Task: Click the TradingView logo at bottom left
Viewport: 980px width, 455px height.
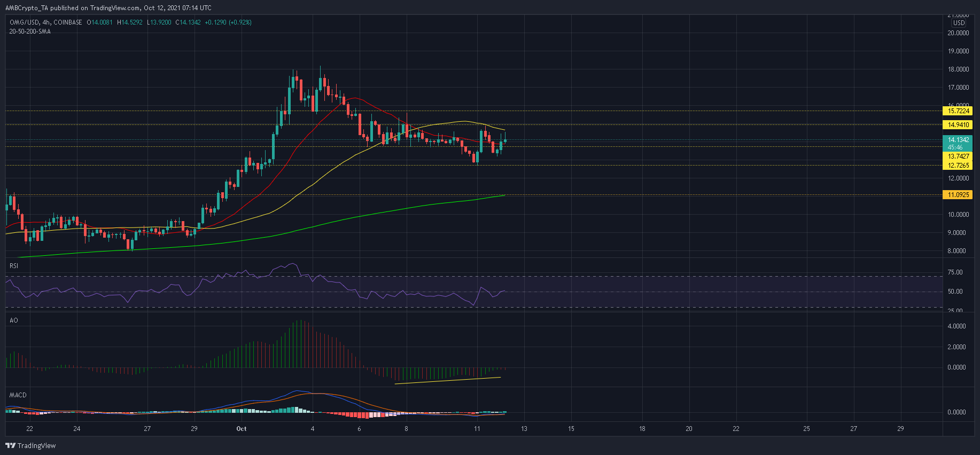Action: click(30, 445)
